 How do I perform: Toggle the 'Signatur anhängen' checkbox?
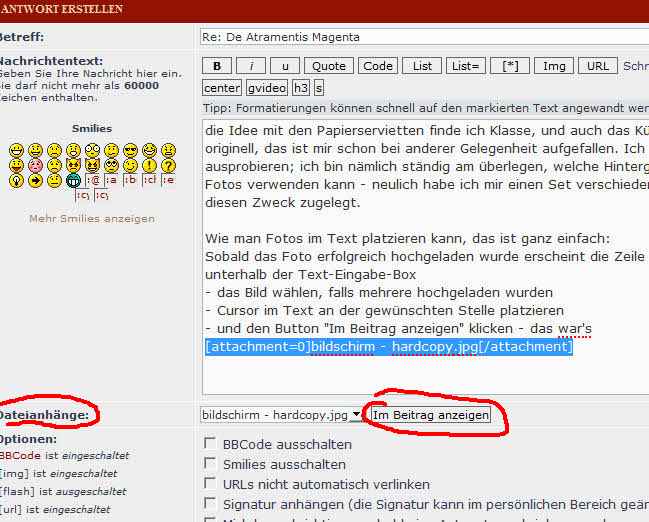click(209, 503)
